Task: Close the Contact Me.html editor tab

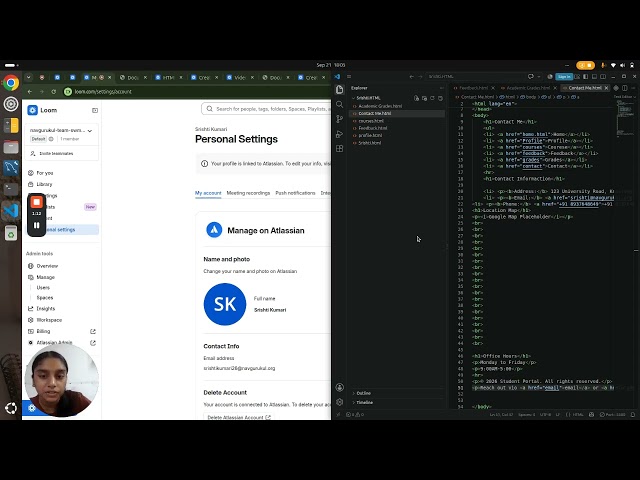Action: click(607, 88)
